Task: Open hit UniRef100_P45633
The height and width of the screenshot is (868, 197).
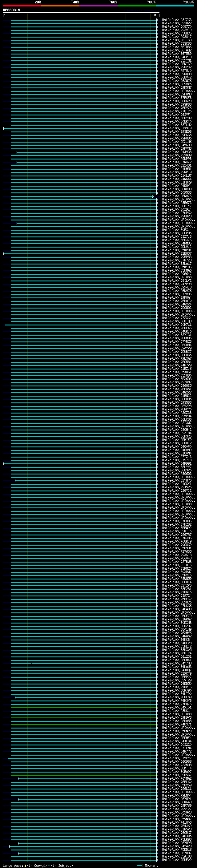Action: (177, 145)
